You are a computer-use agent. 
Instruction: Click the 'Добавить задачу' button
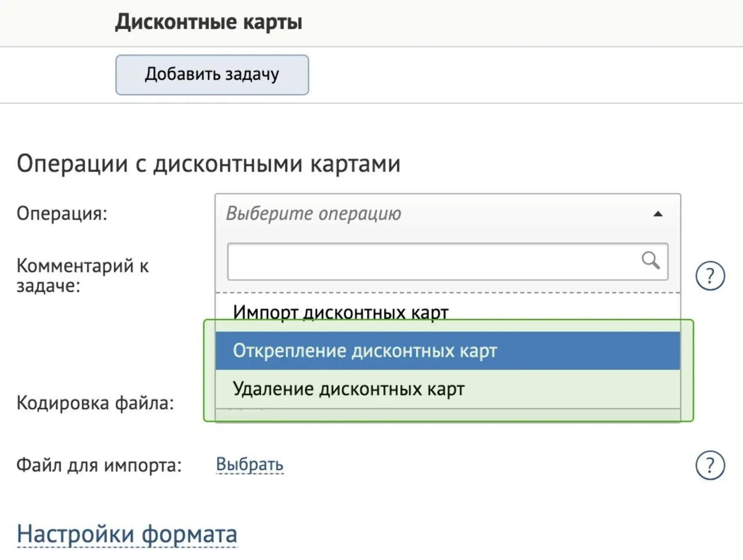tap(212, 75)
